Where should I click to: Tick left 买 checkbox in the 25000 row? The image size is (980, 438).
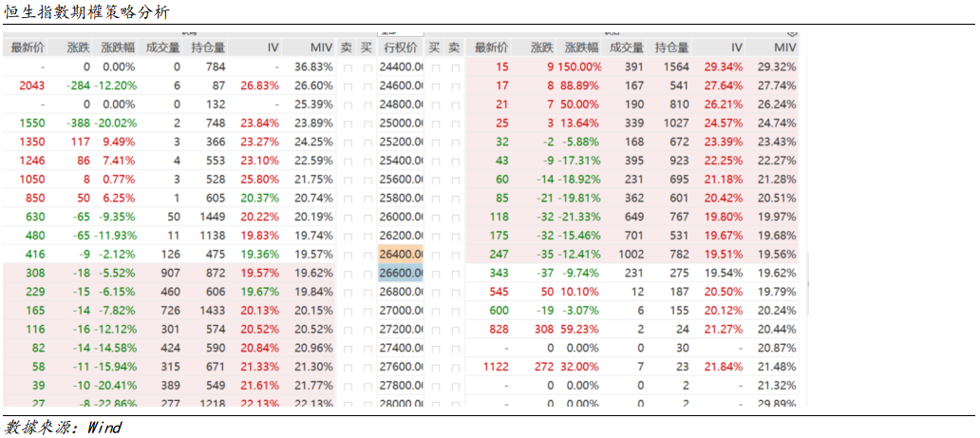click(x=367, y=124)
